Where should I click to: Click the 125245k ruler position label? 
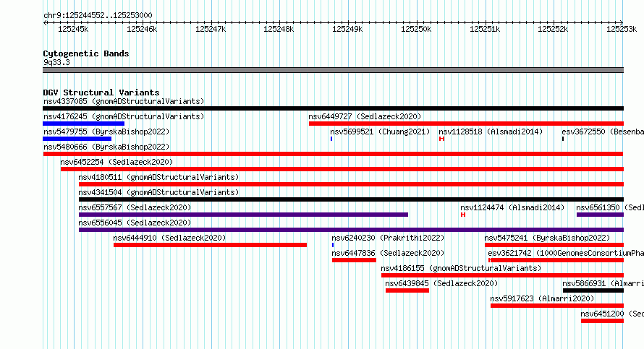pos(73,29)
